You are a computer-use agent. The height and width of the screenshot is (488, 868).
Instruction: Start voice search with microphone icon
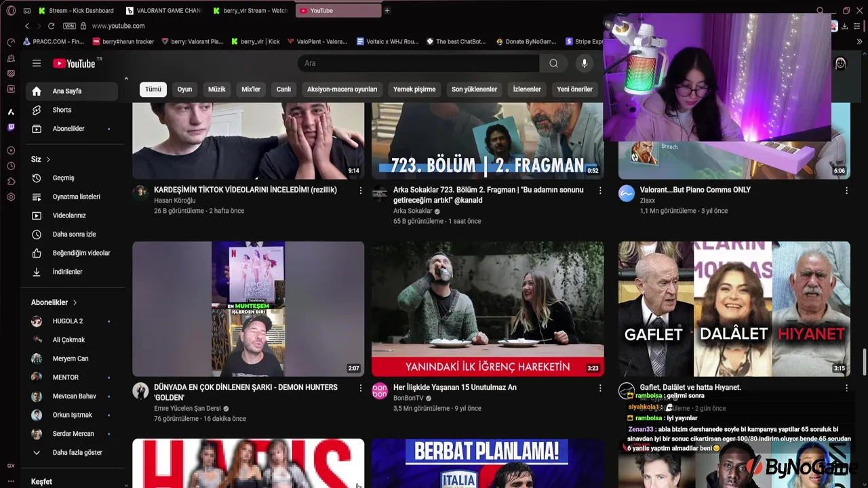click(585, 63)
